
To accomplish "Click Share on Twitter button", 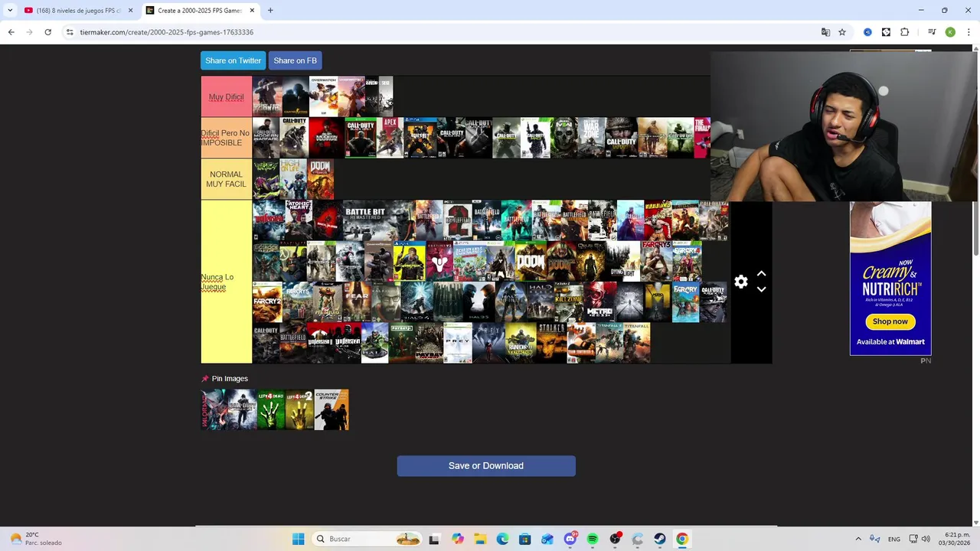I will pos(233,60).
